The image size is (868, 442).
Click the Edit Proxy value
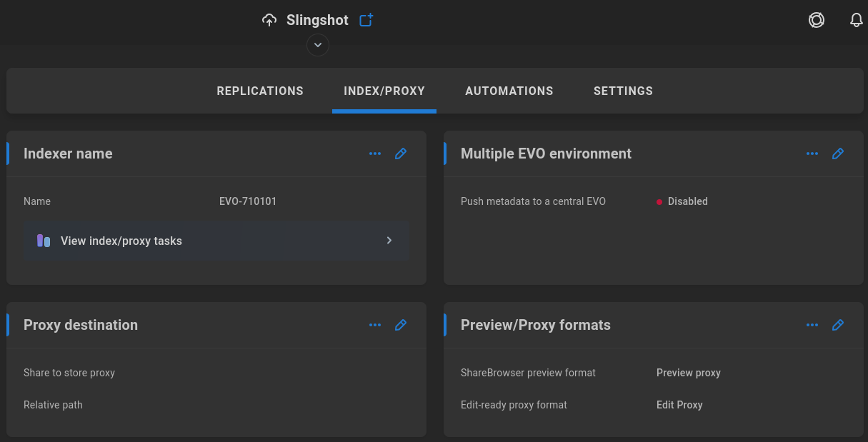pos(679,405)
